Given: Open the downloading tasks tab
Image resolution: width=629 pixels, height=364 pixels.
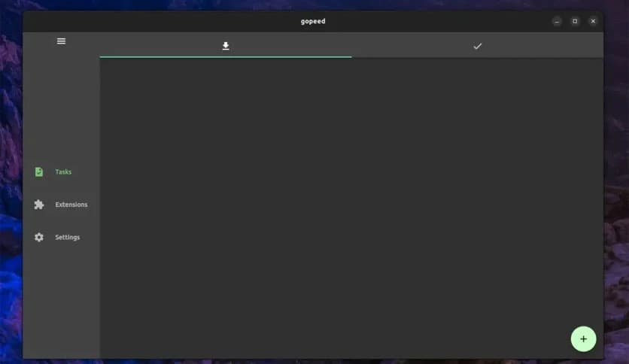Looking at the screenshot, I should [x=226, y=46].
